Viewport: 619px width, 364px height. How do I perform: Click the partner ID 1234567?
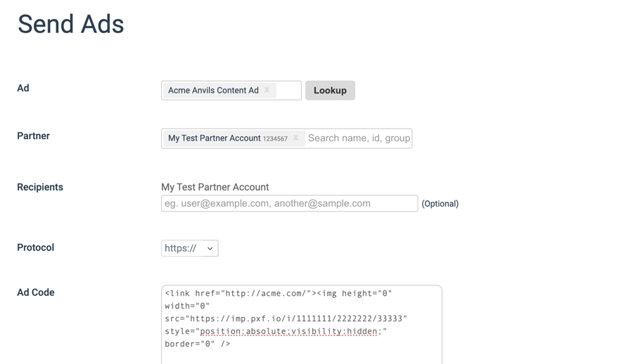[275, 139]
